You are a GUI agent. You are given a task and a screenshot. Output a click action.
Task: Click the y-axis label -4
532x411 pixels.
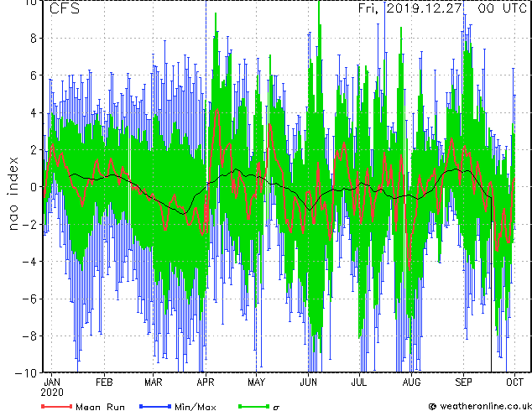pyautogui.click(x=29, y=262)
